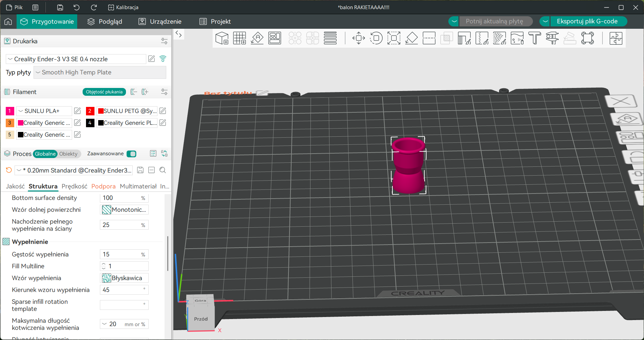
Task: Open the Wzór wypełnienia pattern dropdown
Action: tap(125, 278)
